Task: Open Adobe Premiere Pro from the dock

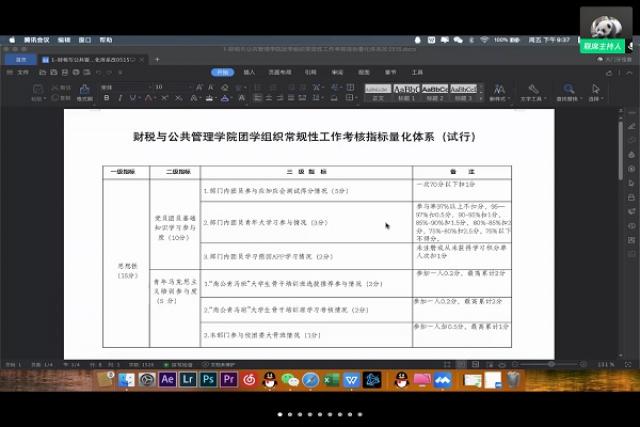Action: [x=229, y=380]
